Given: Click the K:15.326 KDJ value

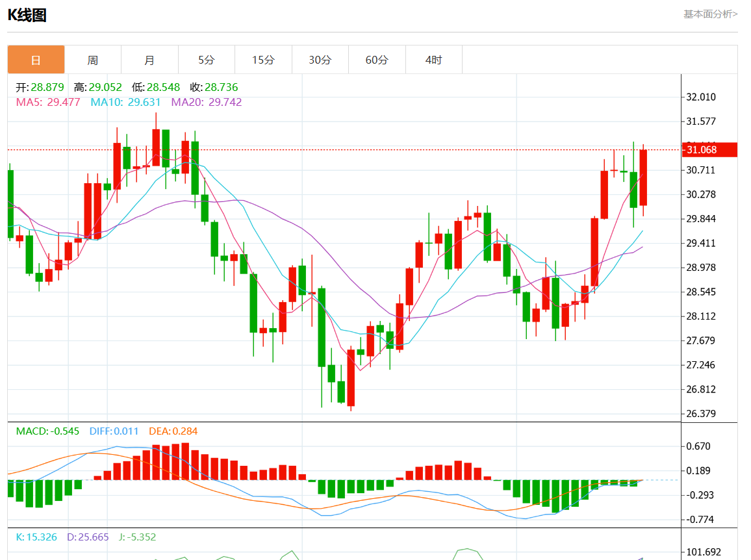Looking at the screenshot, I should (36, 537).
